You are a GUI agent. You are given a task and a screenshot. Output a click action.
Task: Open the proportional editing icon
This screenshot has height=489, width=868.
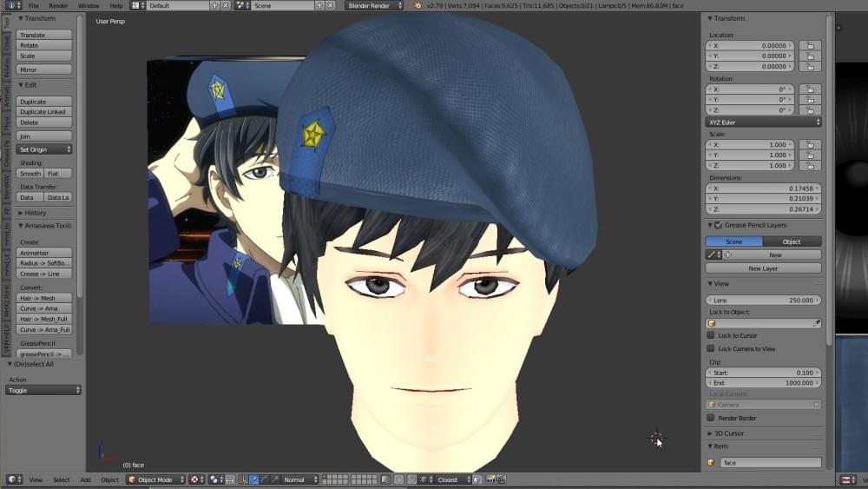(x=398, y=479)
